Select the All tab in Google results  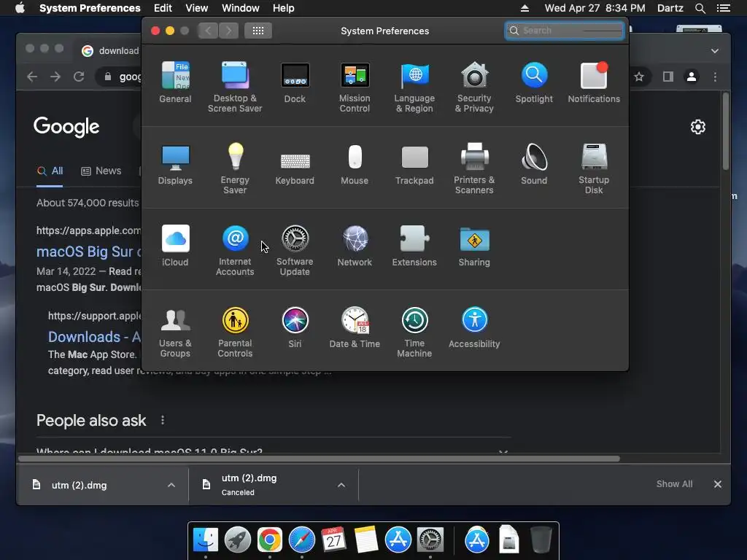click(x=50, y=171)
